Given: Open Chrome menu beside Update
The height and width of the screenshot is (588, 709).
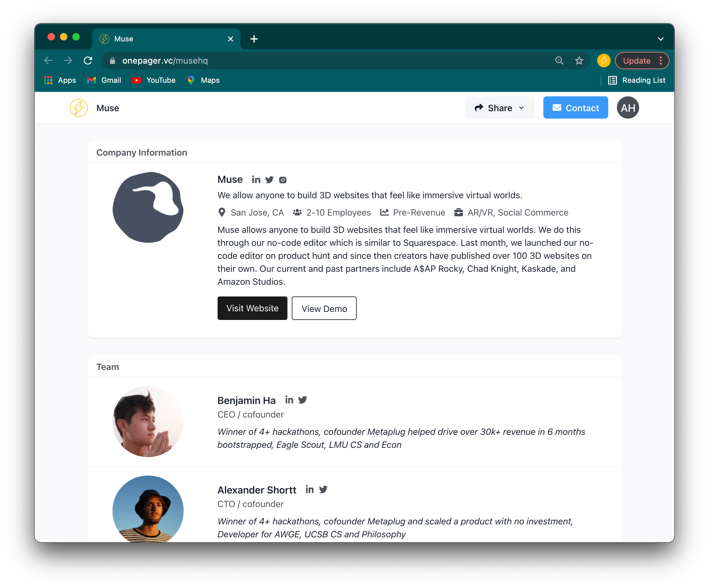Looking at the screenshot, I should click(661, 61).
